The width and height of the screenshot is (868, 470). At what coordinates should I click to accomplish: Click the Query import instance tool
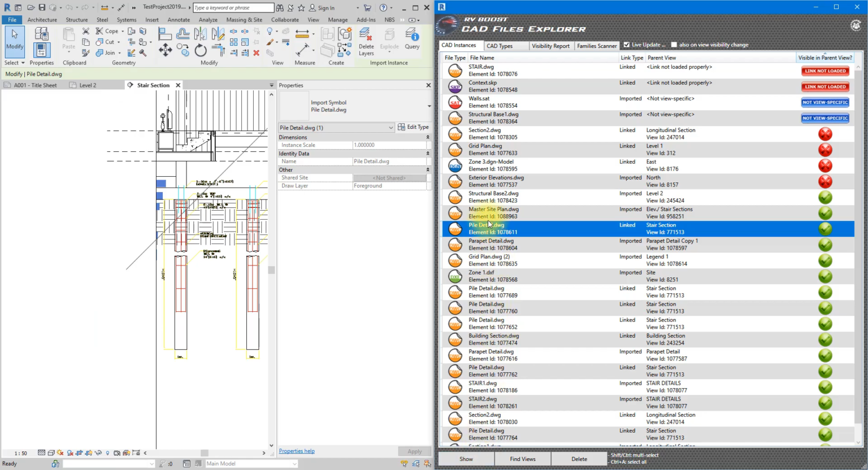(412, 40)
